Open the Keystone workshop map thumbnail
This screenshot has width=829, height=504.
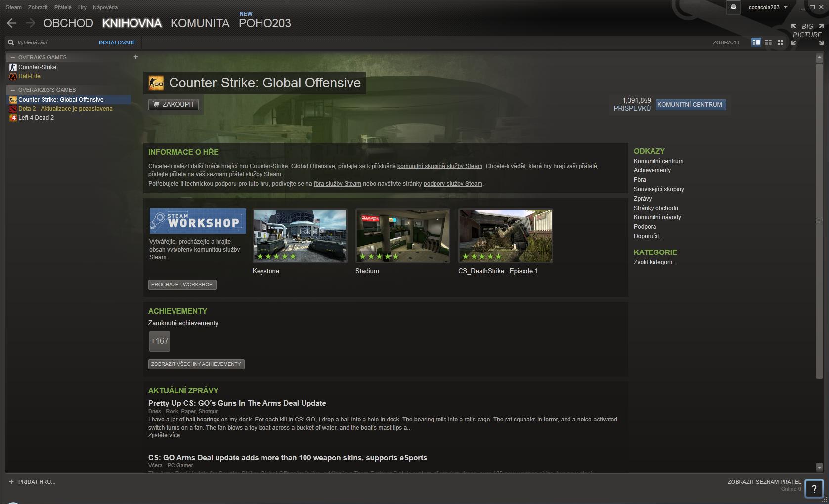[x=300, y=235]
